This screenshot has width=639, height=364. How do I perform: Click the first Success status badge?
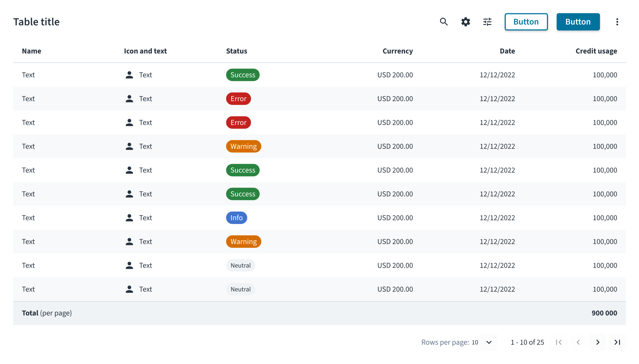pyautogui.click(x=243, y=75)
